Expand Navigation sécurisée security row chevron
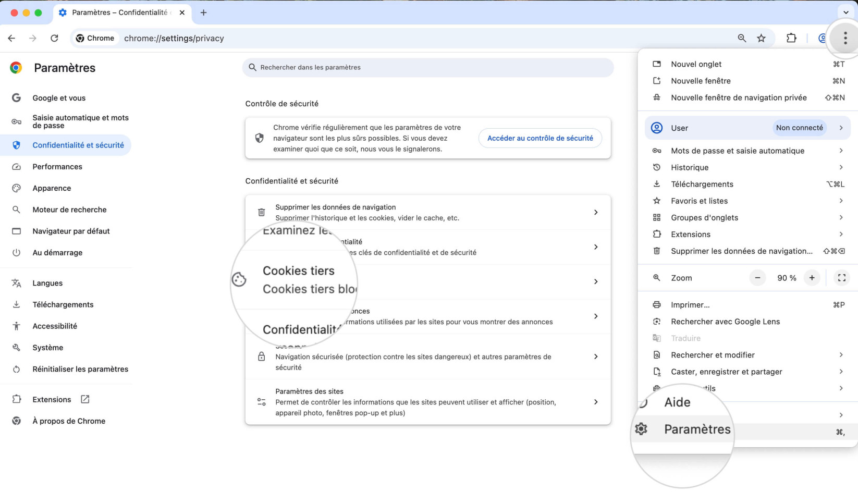Viewport: 858px width, 504px height. (596, 357)
